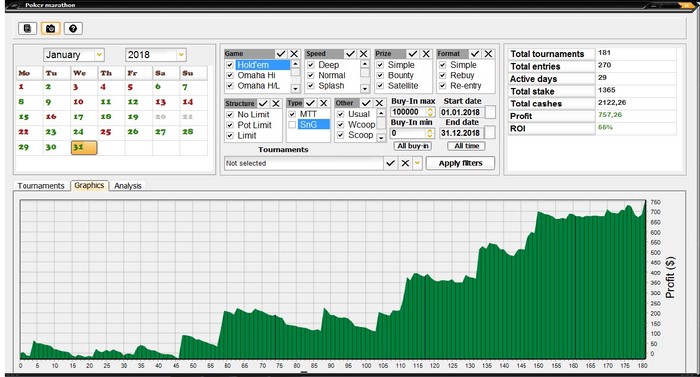Expand the Tournaments selection dropdown arrow
This screenshot has height=377, width=700.
coord(417,163)
